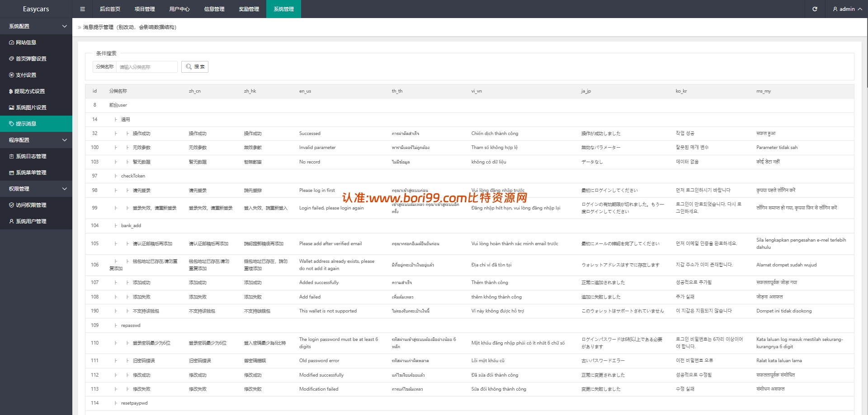Click the Easycars logo title
Image resolution: width=868 pixels, height=415 pixels.
point(36,9)
